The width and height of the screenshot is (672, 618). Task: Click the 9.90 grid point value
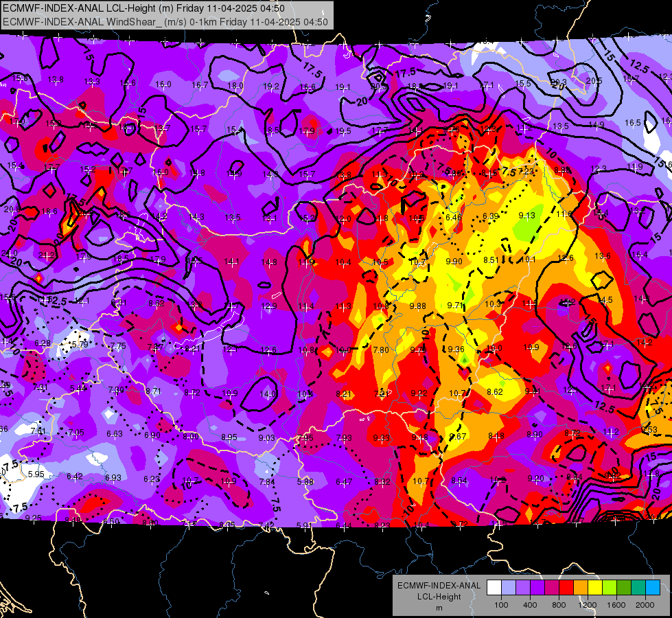coord(454,261)
